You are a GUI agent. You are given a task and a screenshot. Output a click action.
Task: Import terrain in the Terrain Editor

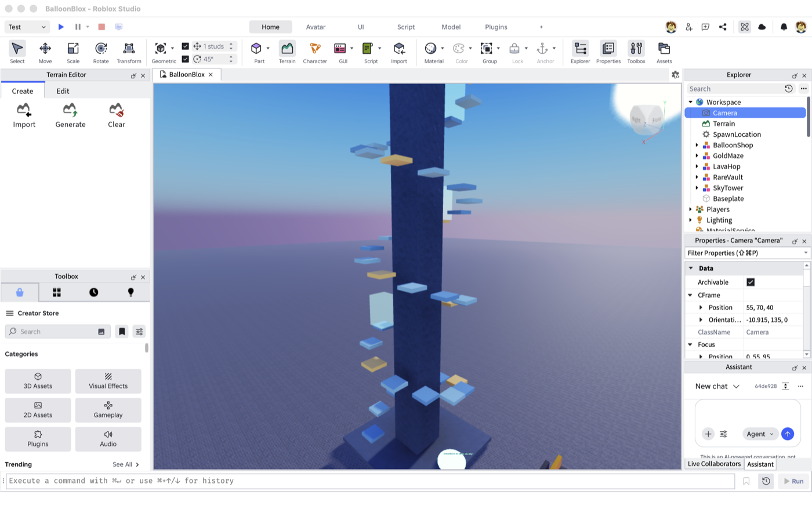click(24, 115)
